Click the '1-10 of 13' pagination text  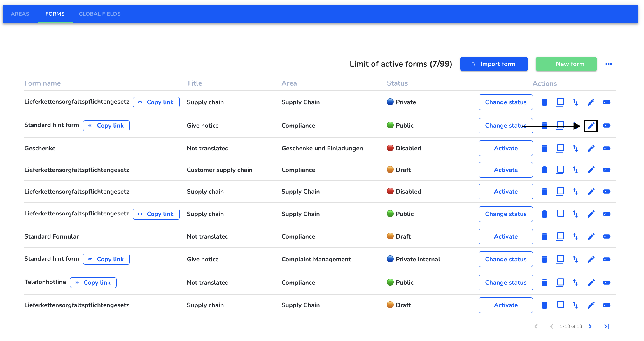click(x=571, y=326)
